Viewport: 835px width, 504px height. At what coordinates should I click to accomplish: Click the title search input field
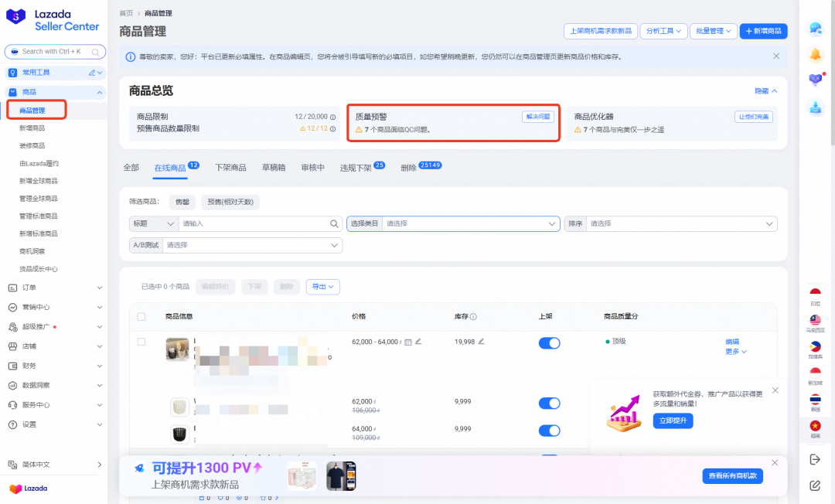(254, 223)
